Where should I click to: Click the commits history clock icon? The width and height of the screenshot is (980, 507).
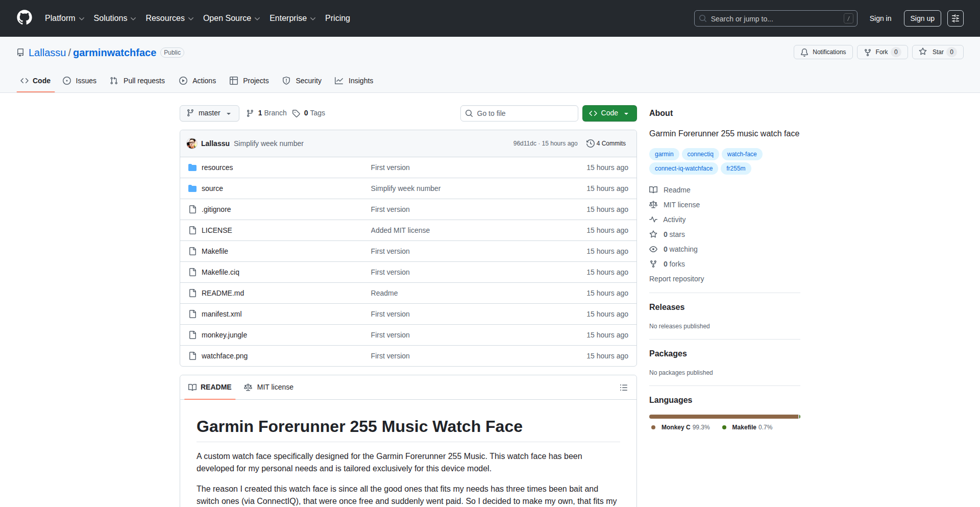point(591,143)
